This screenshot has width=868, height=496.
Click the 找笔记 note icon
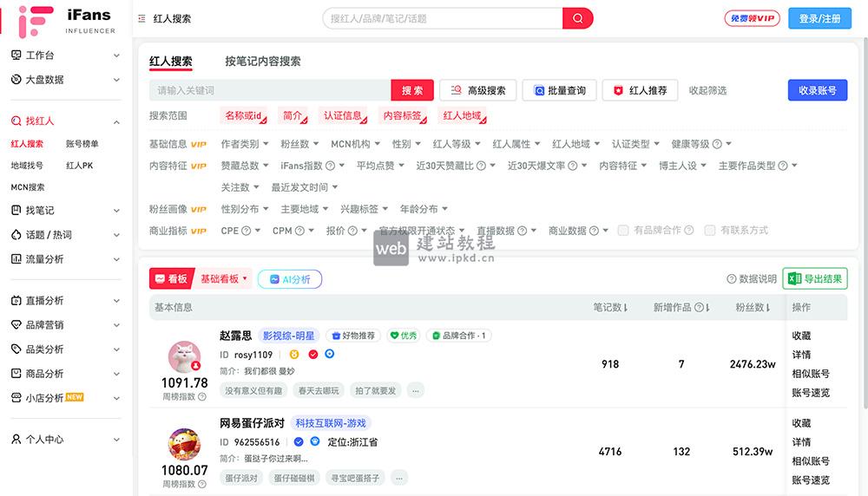[16, 210]
